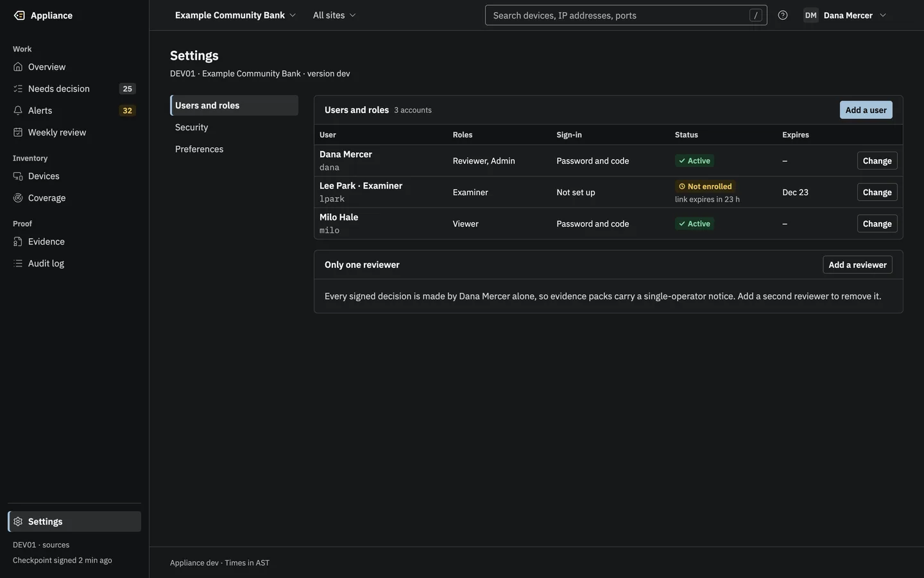Open the Coverage target icon
Screen dimensions: 924x578
(18, 198)
